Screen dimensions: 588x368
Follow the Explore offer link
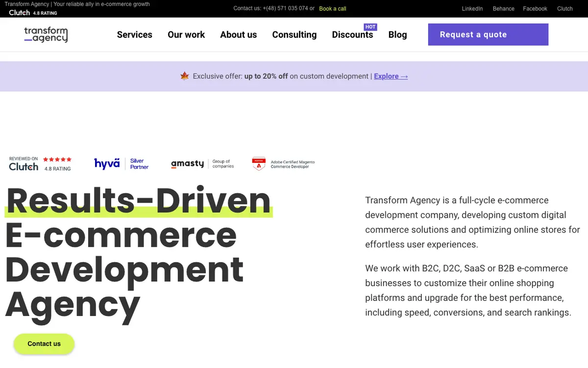[391, 76]
